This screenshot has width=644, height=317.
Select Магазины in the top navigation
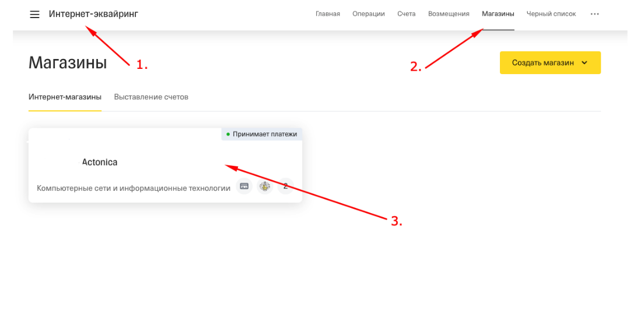point(498,14)
